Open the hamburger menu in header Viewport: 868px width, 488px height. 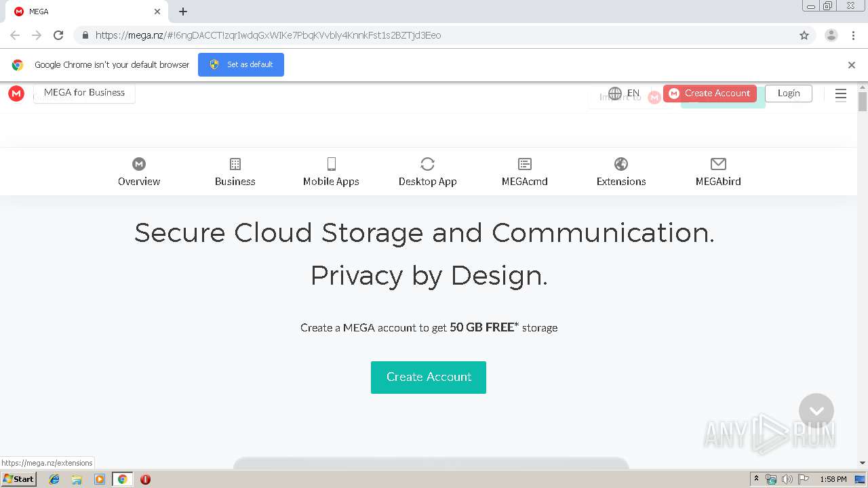841,94
